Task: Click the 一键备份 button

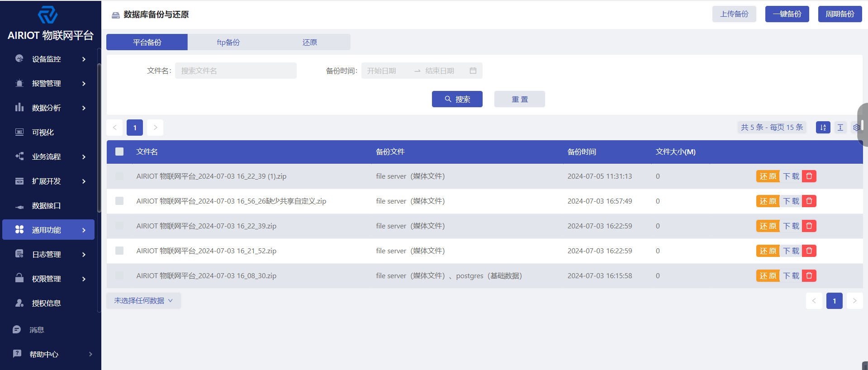Action: pos(787,14)
